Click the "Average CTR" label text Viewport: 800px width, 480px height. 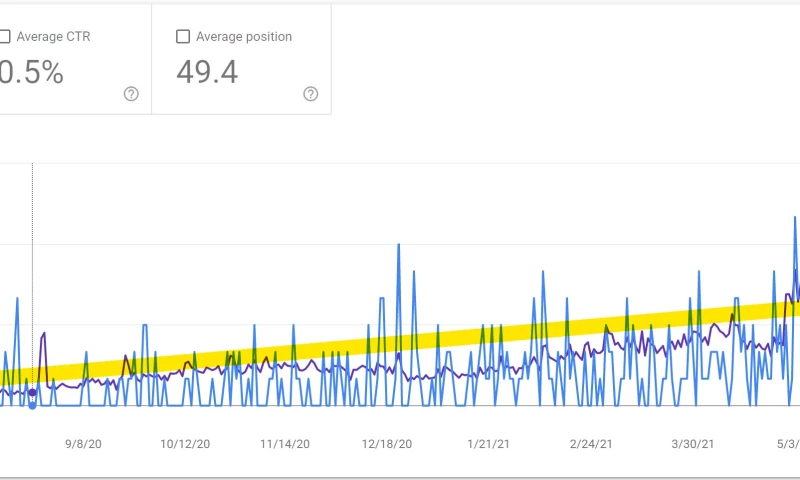point(57,37)
